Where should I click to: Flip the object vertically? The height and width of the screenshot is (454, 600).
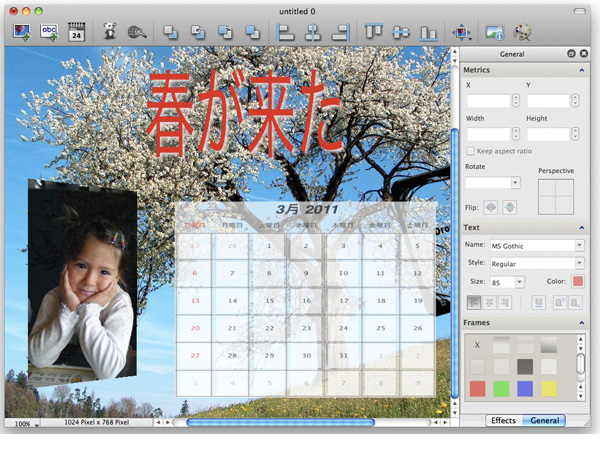(x=510, y=207)
